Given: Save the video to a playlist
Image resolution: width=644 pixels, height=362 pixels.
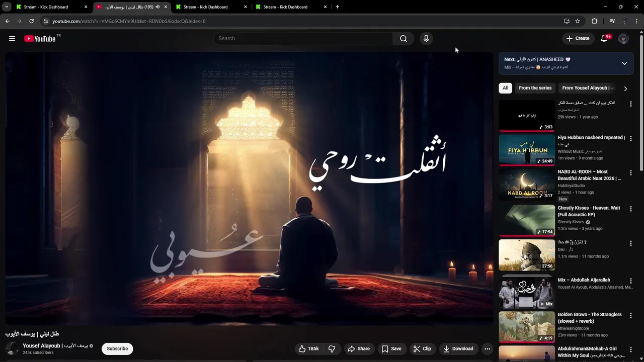Looking at the screenshot, I should click(391, 348).
